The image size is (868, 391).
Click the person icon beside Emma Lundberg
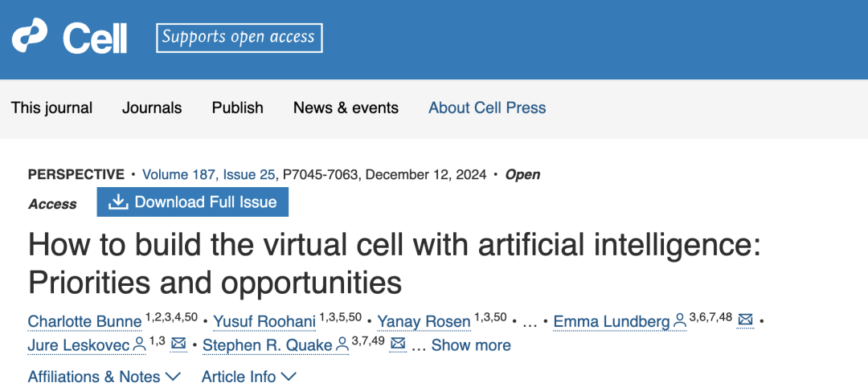tap(680, 321)
